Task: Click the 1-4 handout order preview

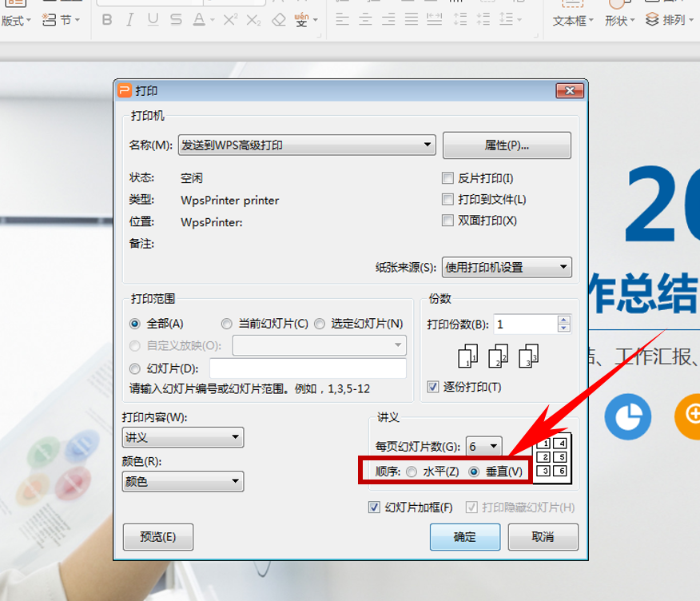Action: click(553, 458)
